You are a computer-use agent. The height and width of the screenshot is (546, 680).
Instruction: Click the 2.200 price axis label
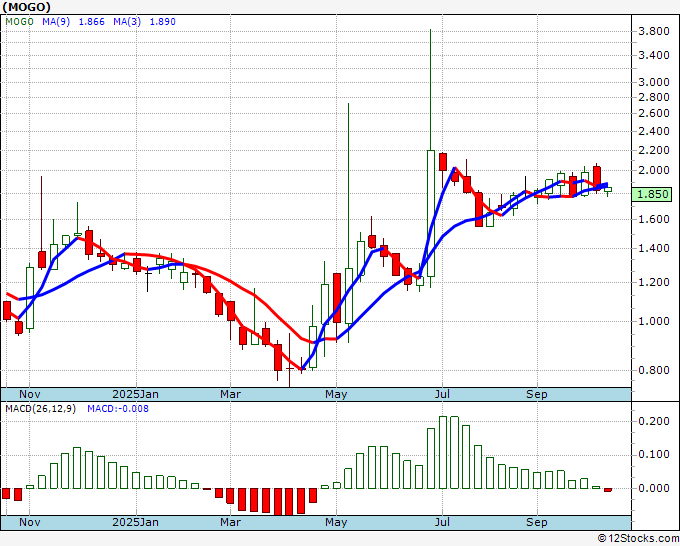(653, 150)
